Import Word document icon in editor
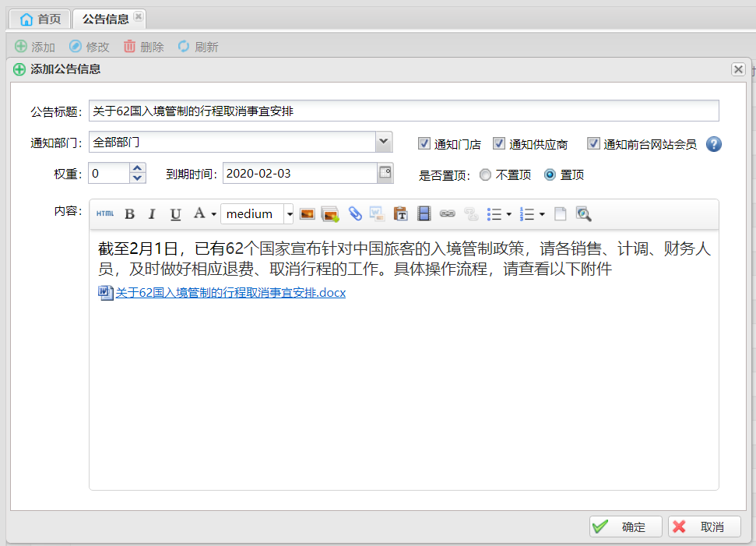This screenshot has height=546, width=756. tap(377, 213)
